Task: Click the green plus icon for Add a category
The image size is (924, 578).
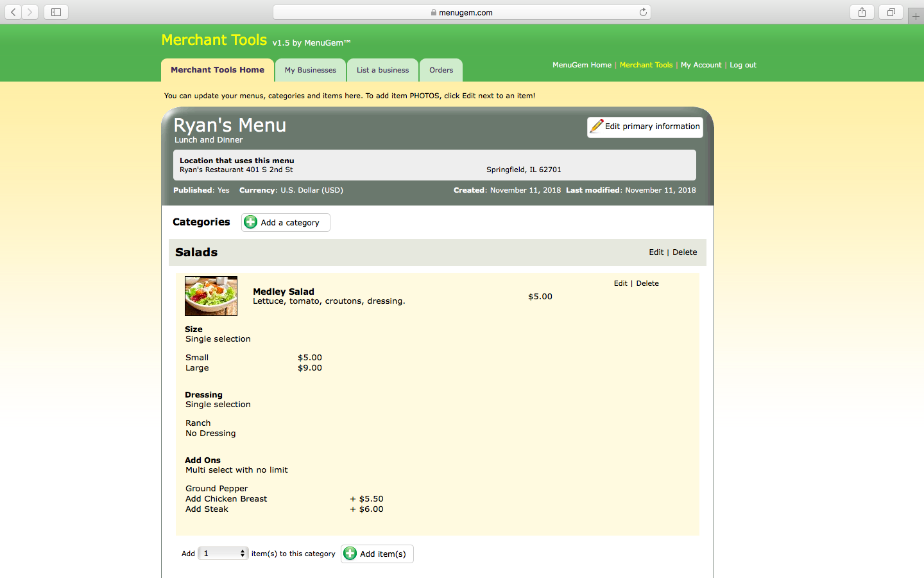Action: (251, 222)
